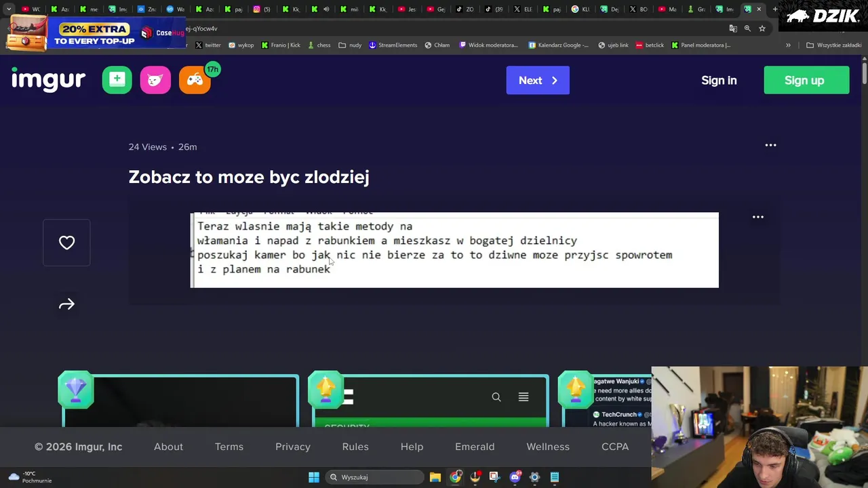Open the betclick bookmark

650,45
